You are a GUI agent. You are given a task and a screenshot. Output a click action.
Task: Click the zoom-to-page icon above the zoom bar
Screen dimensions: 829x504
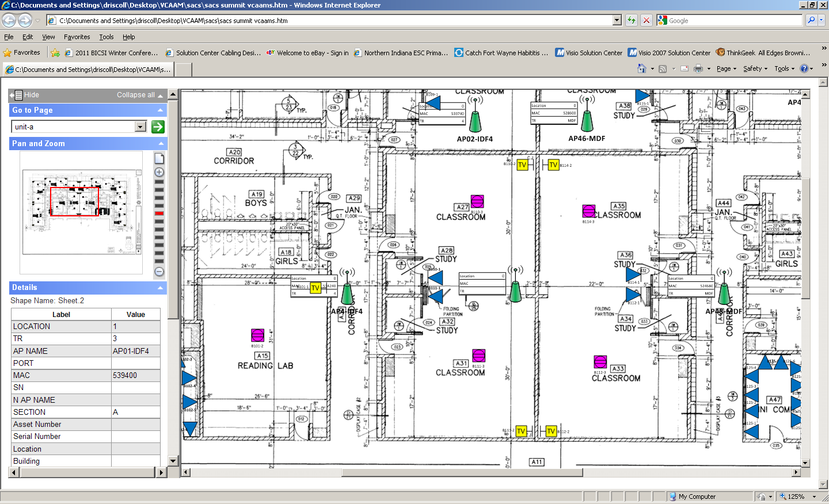(x=159, y=159)
